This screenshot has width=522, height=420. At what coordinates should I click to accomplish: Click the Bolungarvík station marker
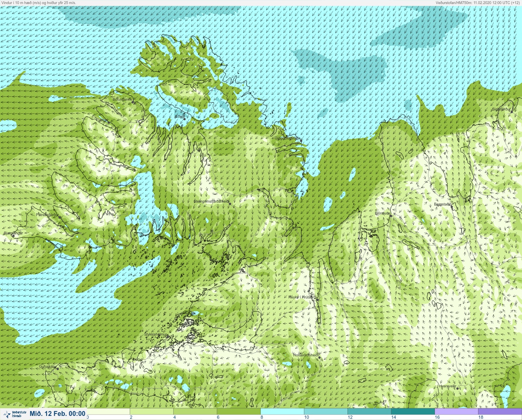(134, 102)
